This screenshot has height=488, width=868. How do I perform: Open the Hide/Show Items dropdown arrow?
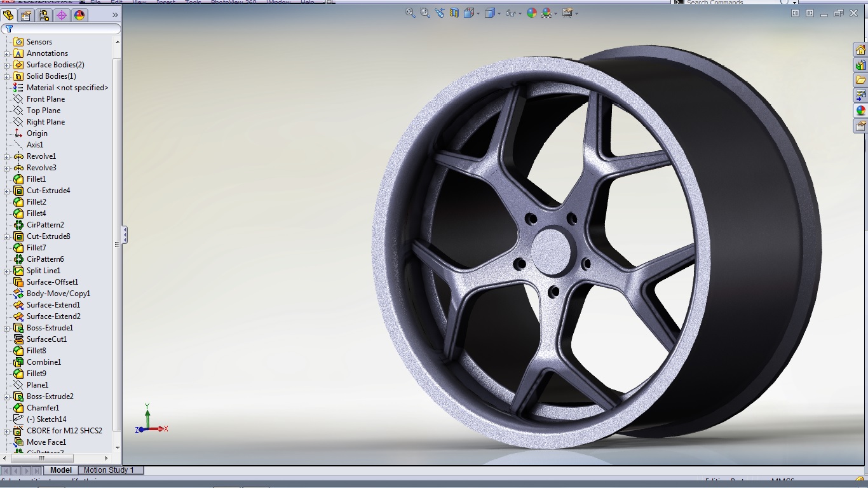[520, 13]
